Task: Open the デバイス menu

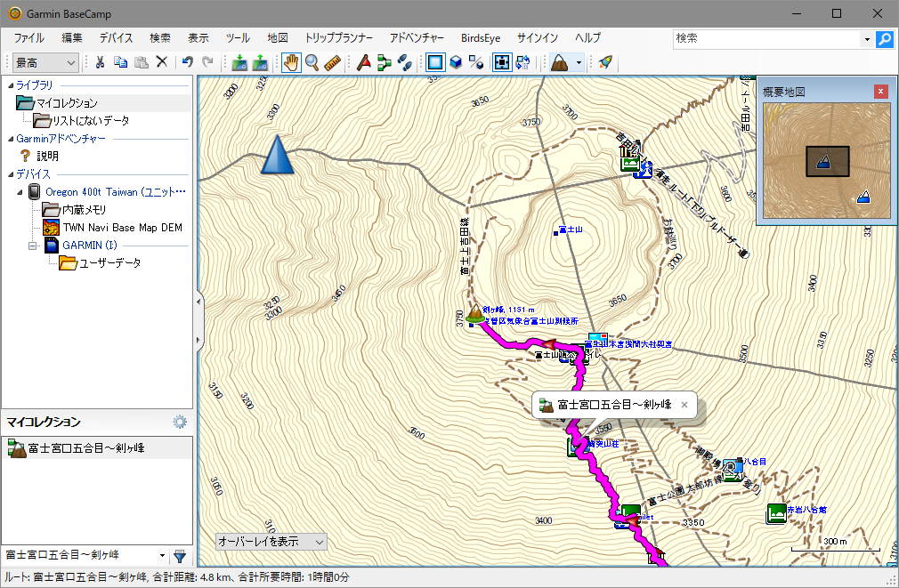Action: [x=116, y=38]
